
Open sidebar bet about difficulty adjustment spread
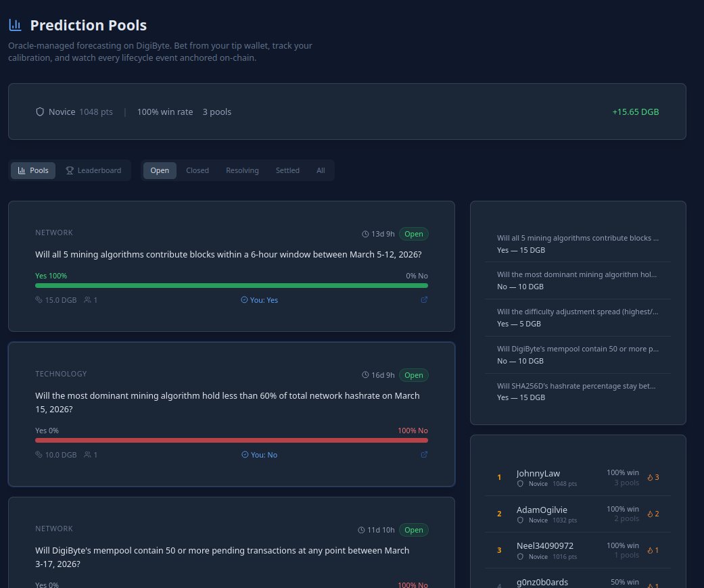coord(578,318)
